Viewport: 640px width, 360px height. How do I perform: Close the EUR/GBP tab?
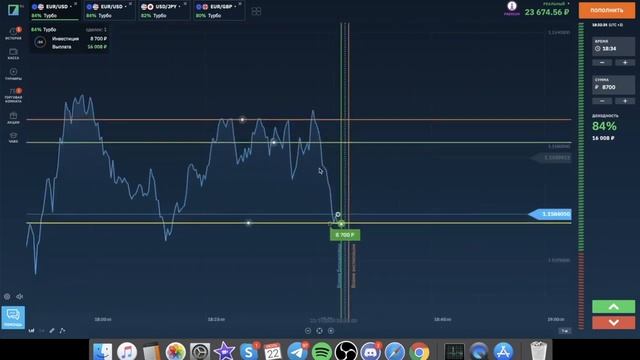coord(240,4)
